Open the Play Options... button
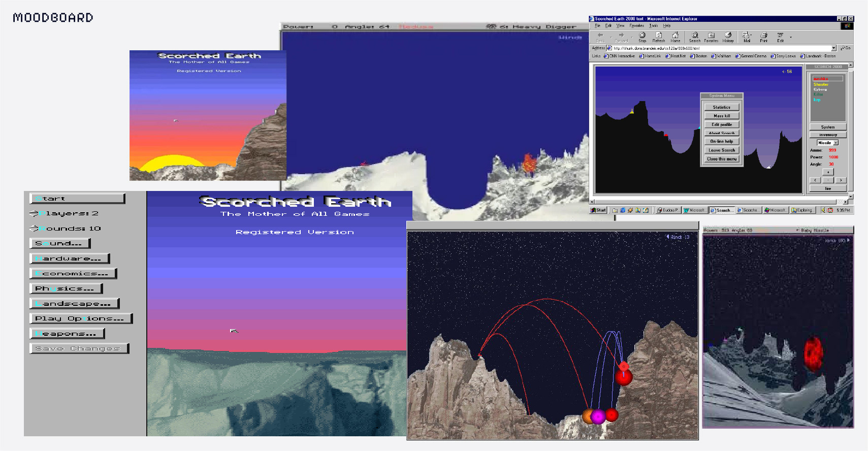 click(81, 318)
